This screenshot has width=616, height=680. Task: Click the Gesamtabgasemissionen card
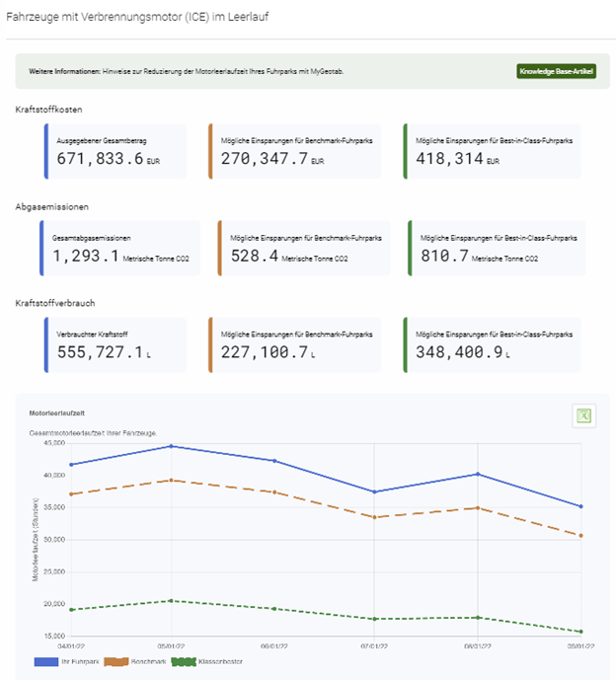pos(122,248)
